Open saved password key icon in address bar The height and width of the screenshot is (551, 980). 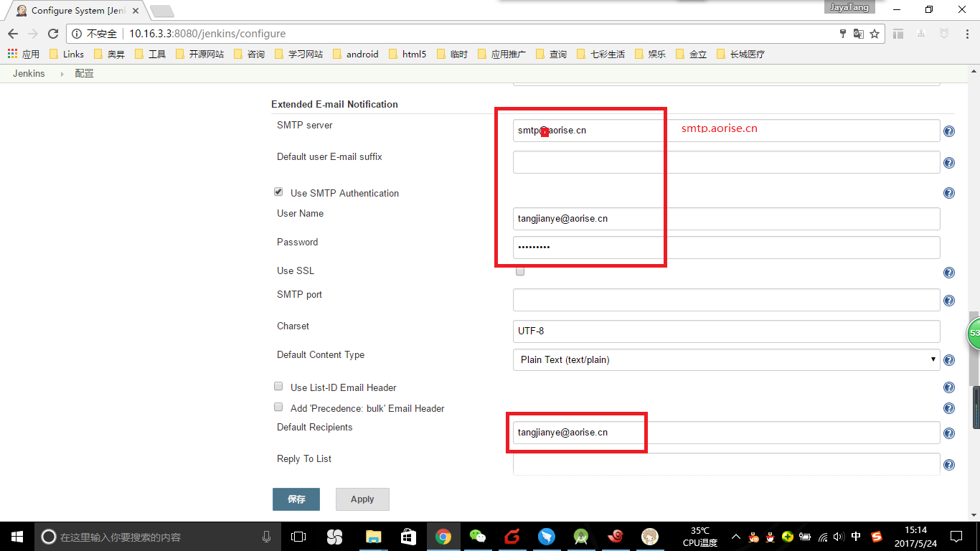click(843, 34)
